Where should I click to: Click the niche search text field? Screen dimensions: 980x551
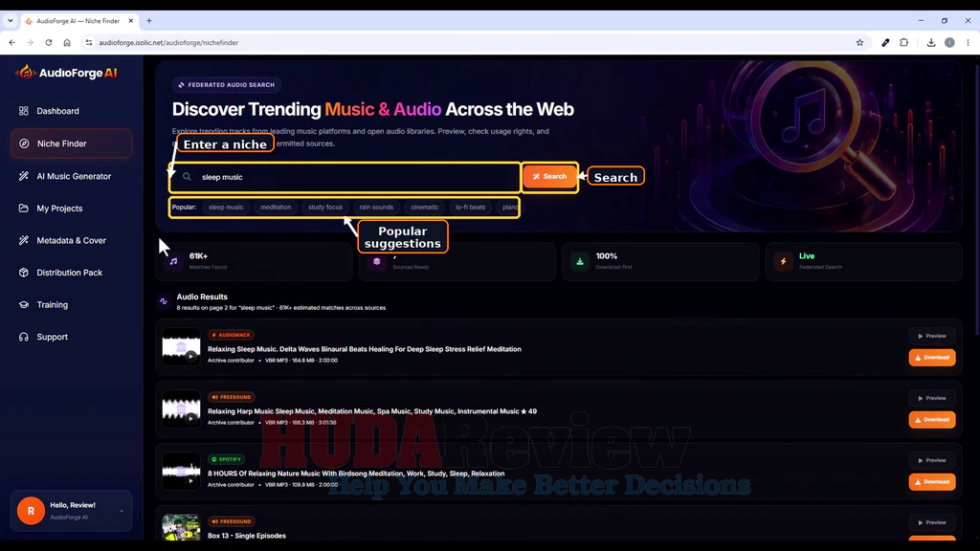pos(345,177)
